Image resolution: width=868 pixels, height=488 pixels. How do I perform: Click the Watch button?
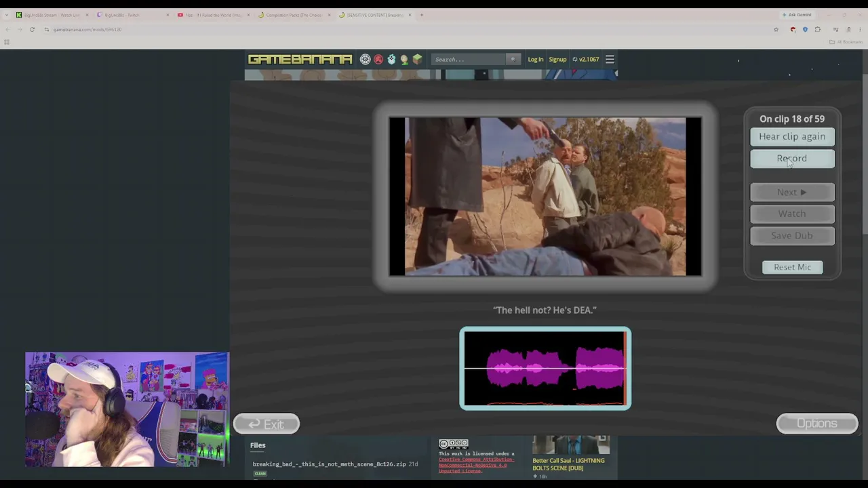[x=792, y=214]
